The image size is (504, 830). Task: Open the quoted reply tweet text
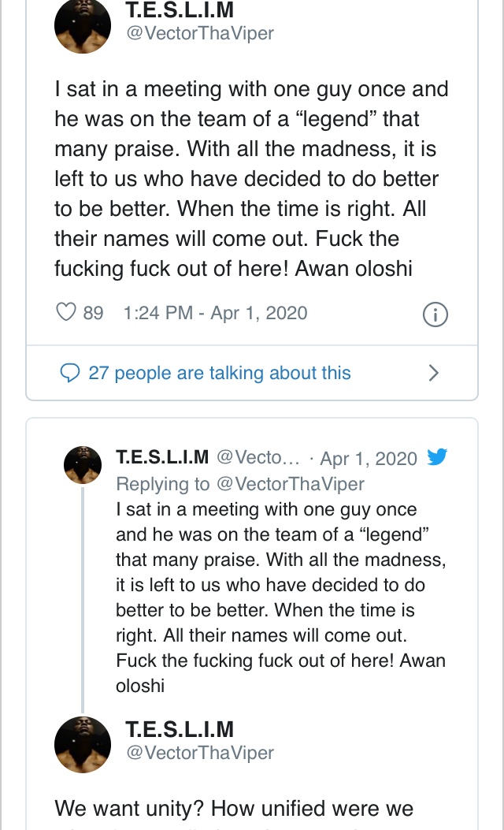(280, 597)
